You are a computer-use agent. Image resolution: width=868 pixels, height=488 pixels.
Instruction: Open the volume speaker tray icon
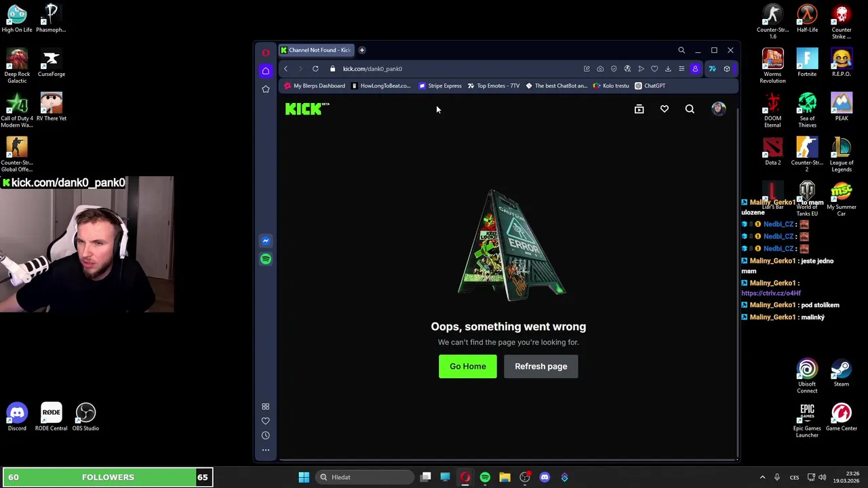coord(822,477)
